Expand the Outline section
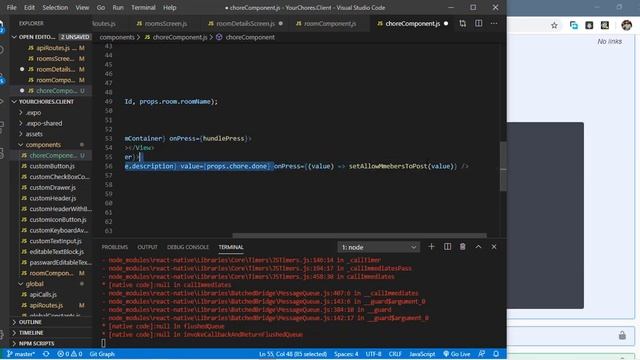 [x=51, y=322]
